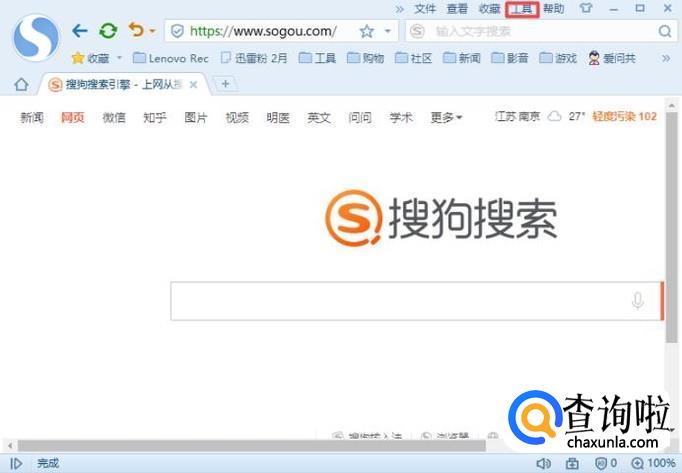
Task: Click the 收藏 favorites star button
Action: [x=90, y=58]
